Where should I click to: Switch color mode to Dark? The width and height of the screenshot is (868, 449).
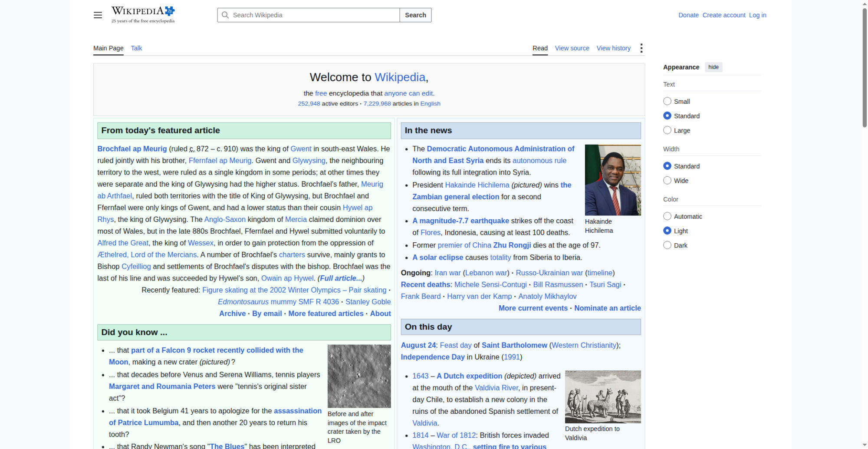pyautogui.click(x=667, y=245)
